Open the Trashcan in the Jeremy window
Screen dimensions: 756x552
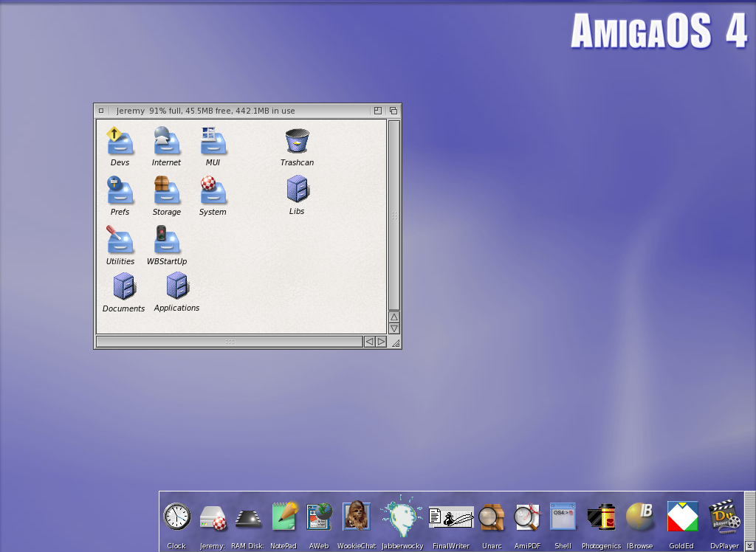point(297,140)
